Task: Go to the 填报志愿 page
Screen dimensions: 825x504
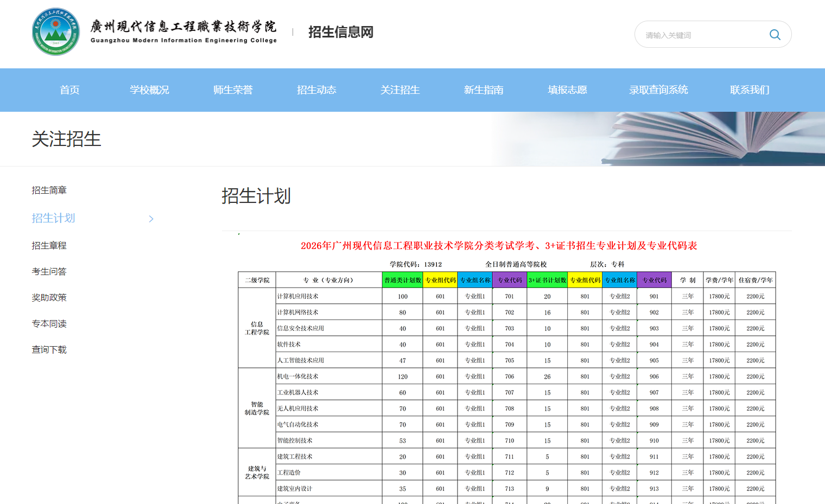Action: coord(567,90)
